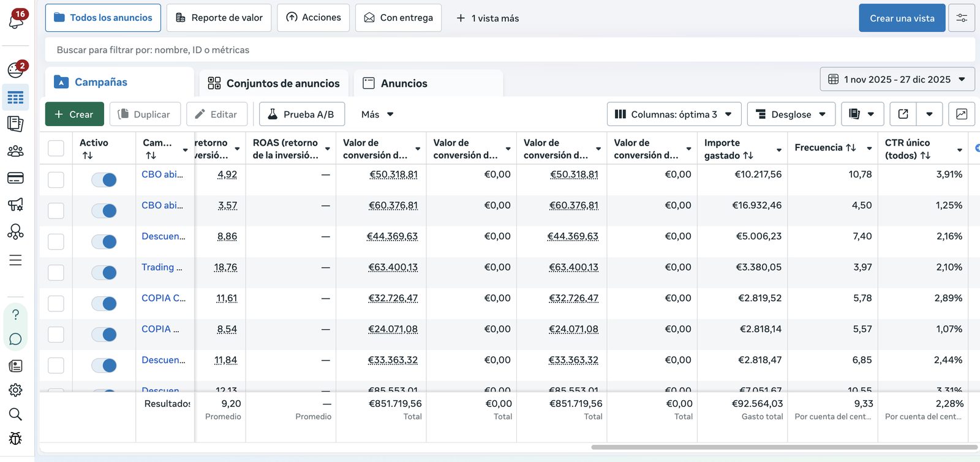Expand the date range 1 nov 2025 - 27 dic 2025
This screenshot has height=462, width=980.
[897, 80]
